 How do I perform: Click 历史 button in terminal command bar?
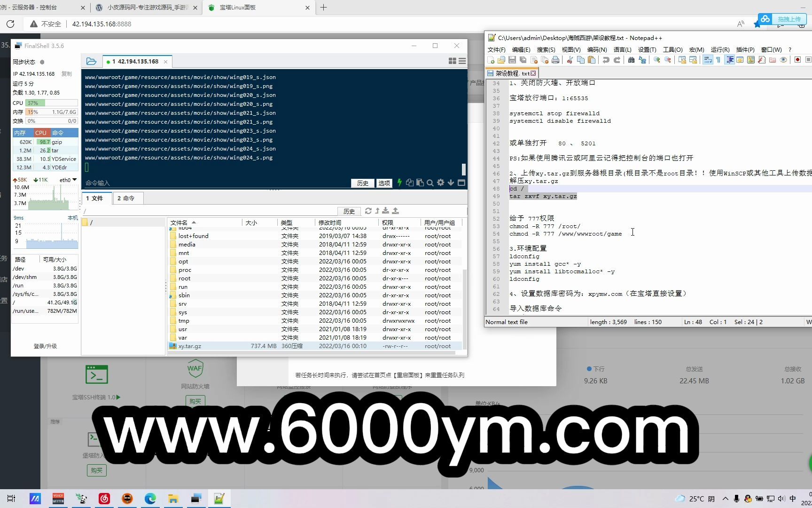(x=362, y=183)
